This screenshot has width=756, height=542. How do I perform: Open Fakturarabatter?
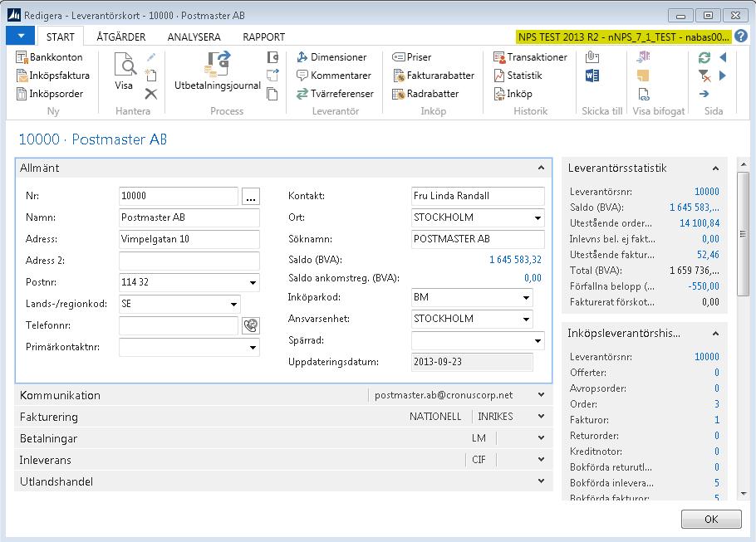pyautogui.click(x=434, y=76)
